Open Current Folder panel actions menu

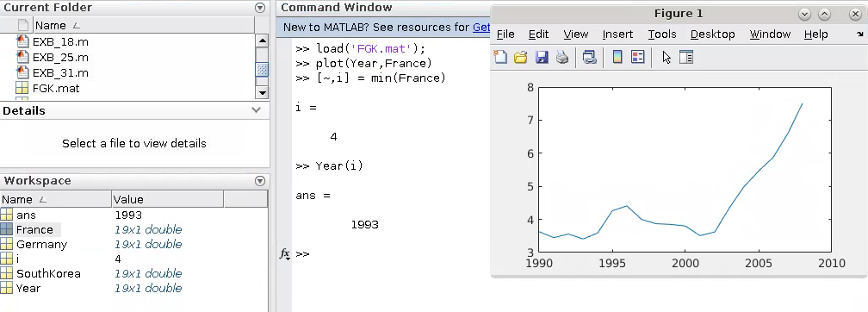260,8
